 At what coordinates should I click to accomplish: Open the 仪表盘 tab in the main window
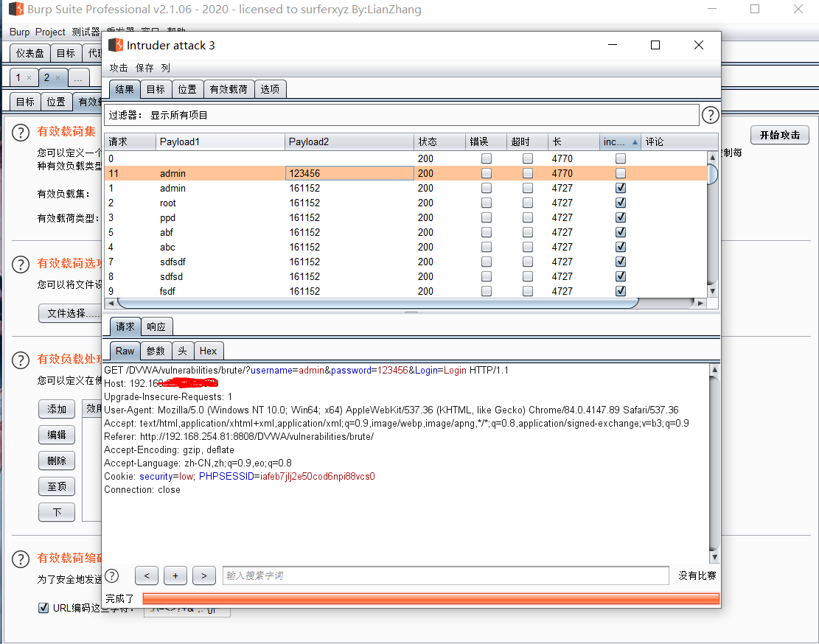[29, 53]
